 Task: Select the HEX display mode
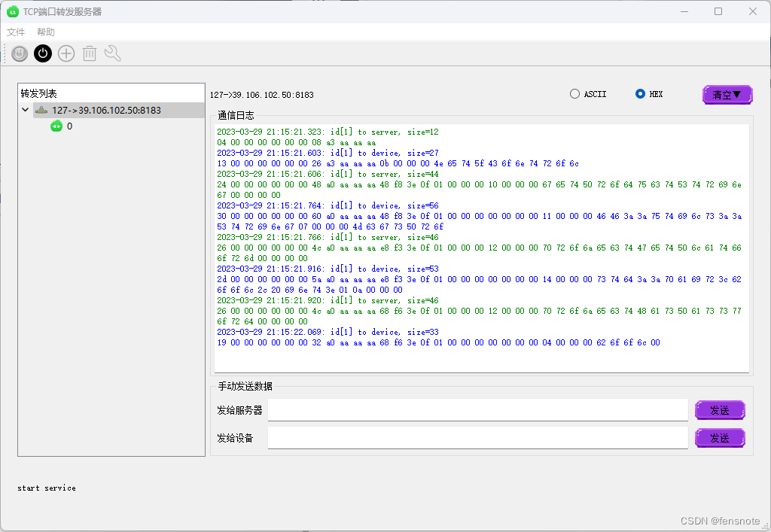[x=649, y=94]
